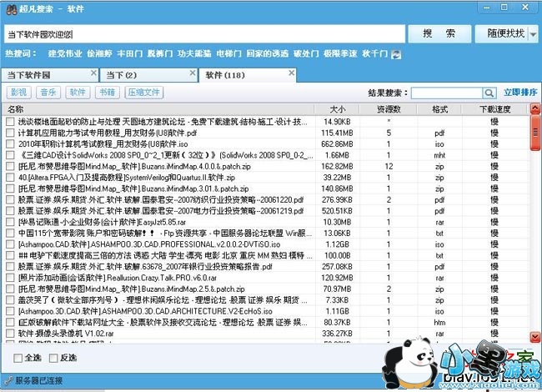Filter results by 压缩文件

(143, 93)
